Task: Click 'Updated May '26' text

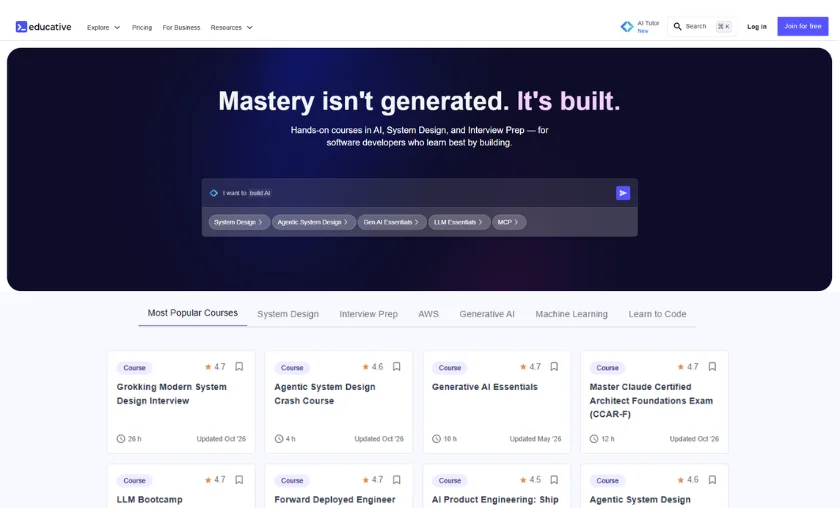Action: (x=535, y=439)
